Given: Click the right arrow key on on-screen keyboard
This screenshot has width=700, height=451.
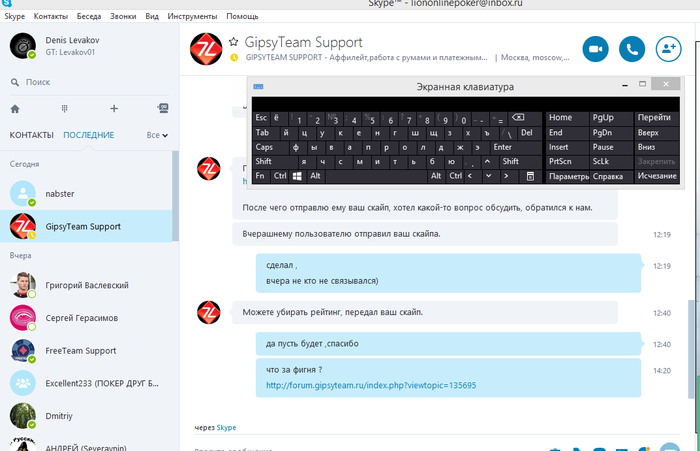Looking at the screenshot, I should (x=506, y=176).
